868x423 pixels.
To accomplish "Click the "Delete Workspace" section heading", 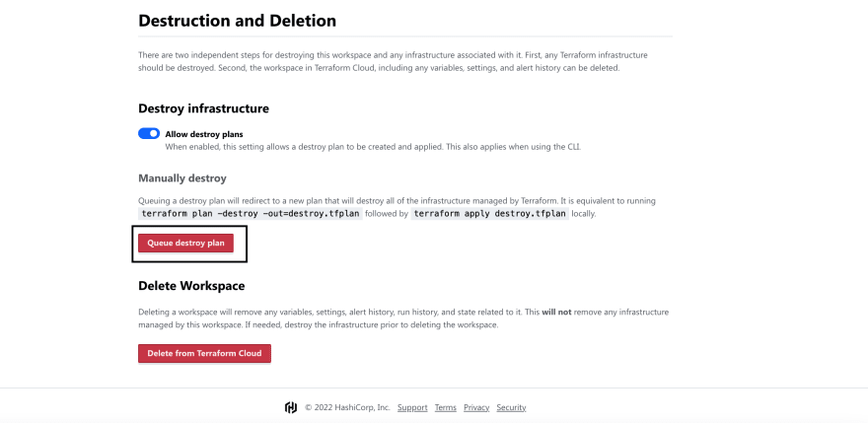I will click(x=191, y=286).
